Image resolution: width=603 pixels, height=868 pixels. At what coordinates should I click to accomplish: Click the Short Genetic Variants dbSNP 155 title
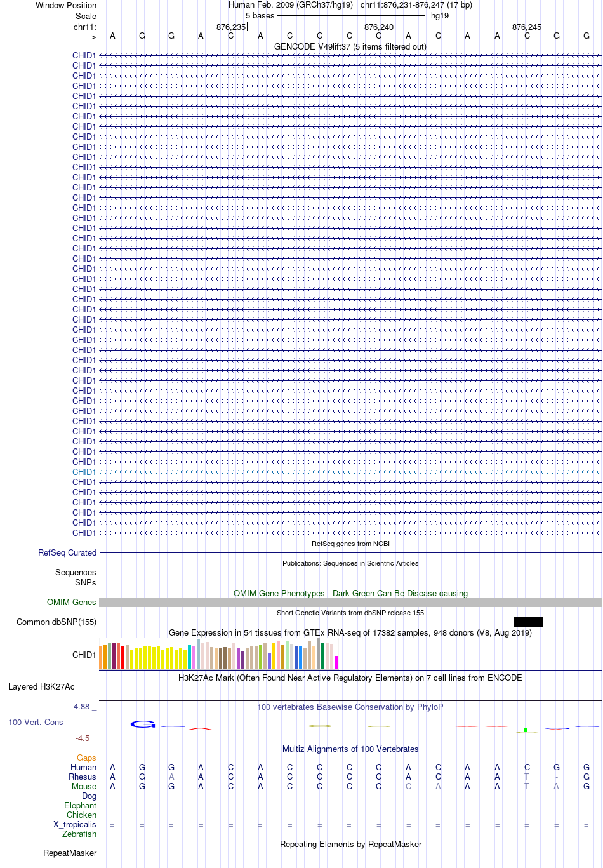pos(350,613)
